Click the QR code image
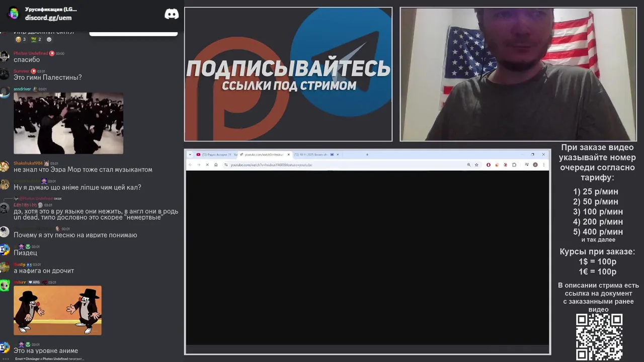 point(599,337)
